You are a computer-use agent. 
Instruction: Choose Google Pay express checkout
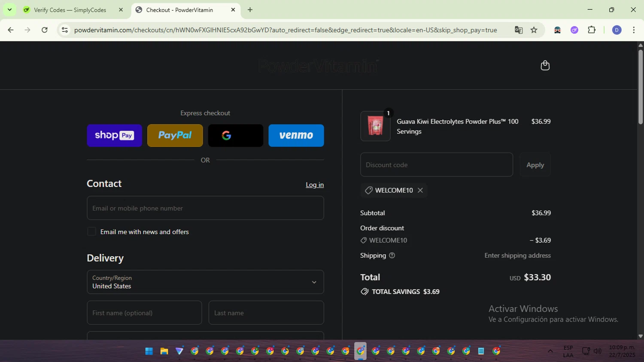point(236,135)
